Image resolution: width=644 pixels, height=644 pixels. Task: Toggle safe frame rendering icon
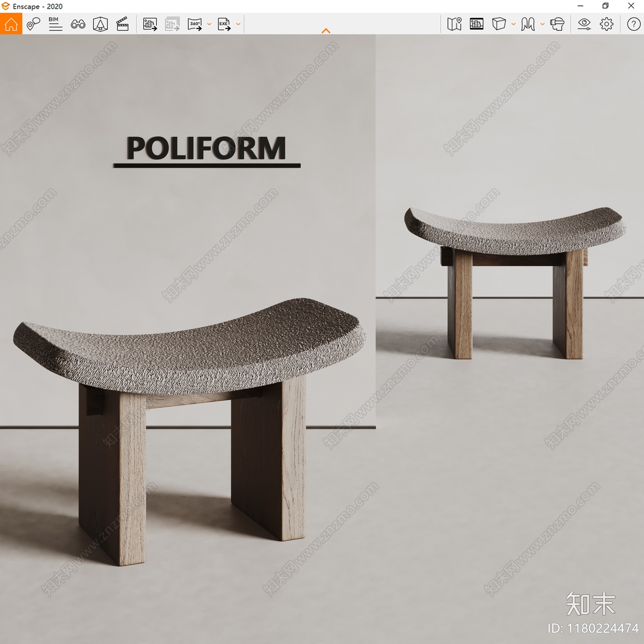click(477, 24)
